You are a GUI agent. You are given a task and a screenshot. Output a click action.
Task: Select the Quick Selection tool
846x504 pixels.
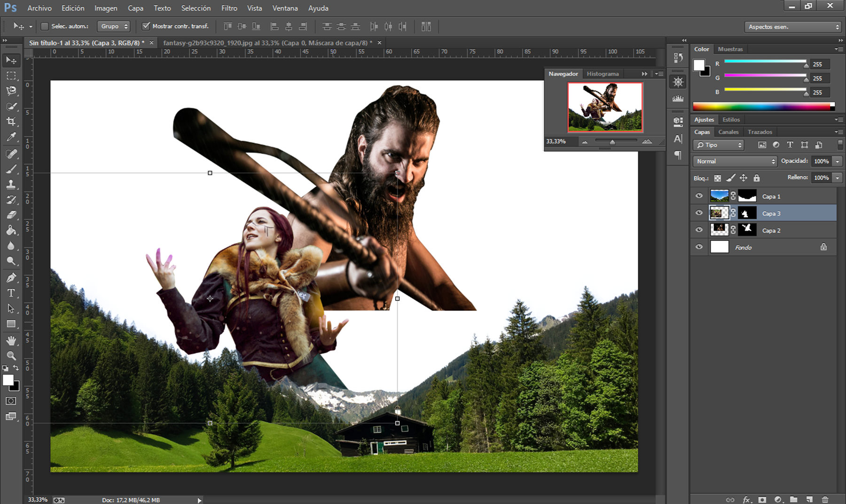11,106
